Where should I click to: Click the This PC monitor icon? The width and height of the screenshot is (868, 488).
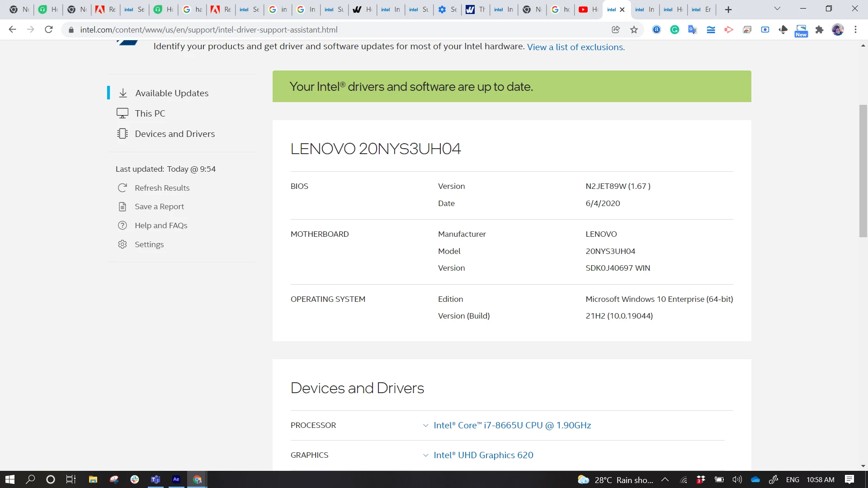(122, 113)
